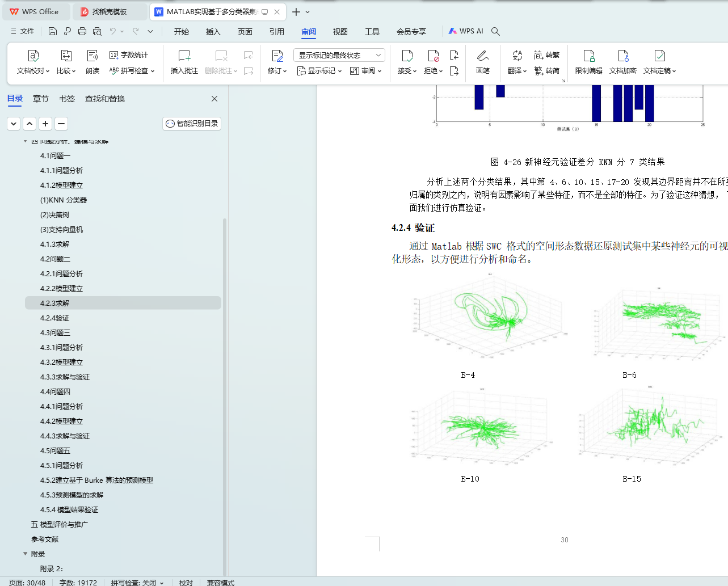
Task: Click the 修订 track changes icon
Action: 277,56
